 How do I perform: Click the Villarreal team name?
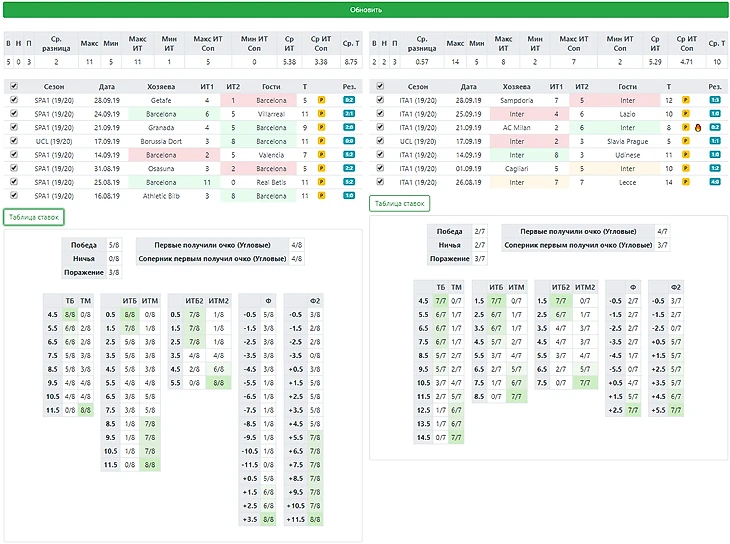coord(271,115)
